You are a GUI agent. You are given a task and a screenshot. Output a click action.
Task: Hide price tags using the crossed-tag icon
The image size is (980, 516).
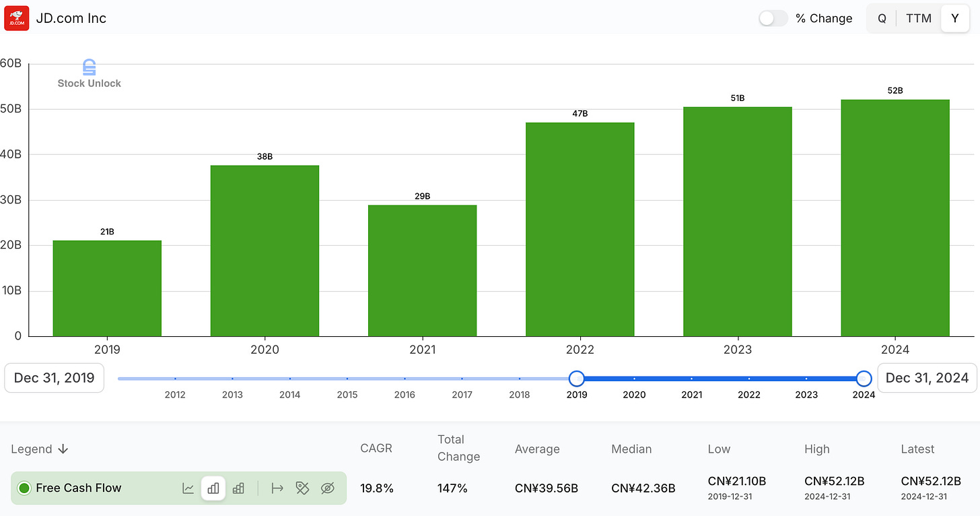[302, 488]
